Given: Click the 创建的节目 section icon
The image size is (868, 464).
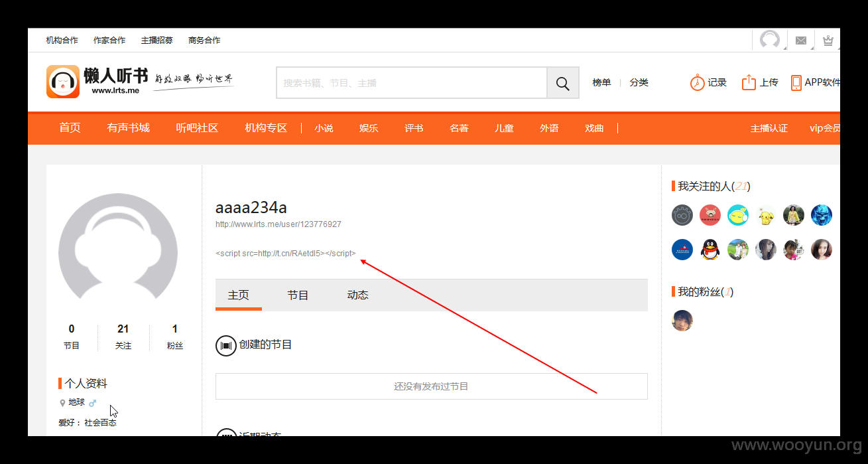Looking at the screenshot, I should click(226, 346).
